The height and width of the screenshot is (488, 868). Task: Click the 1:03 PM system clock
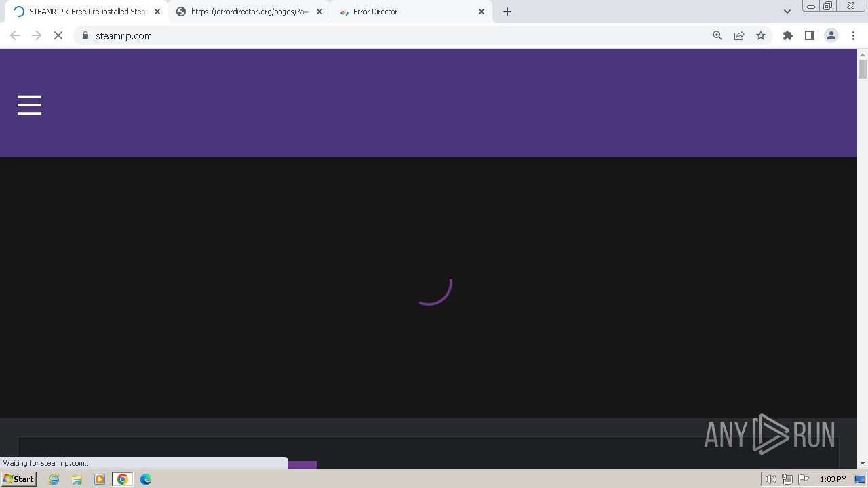pyautogui.click(x=833, y=479)
